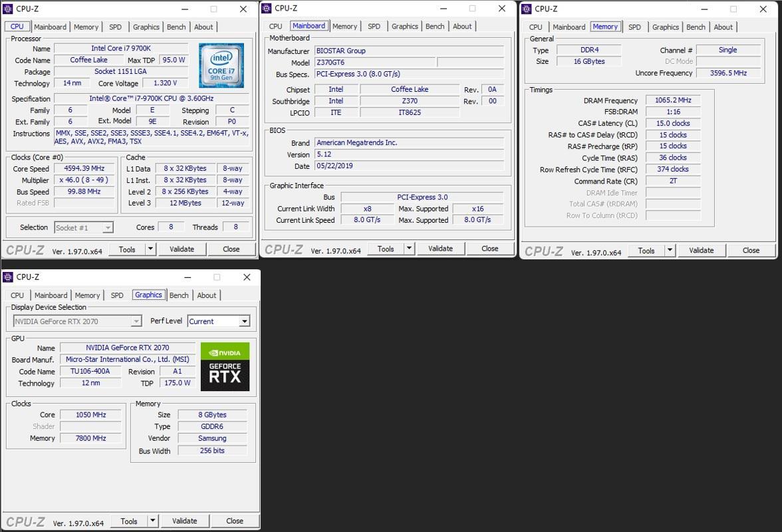This screenshot has width=782, height=532.
Task: Switch to Bench tab in Processor window
Action: [176, 27]
